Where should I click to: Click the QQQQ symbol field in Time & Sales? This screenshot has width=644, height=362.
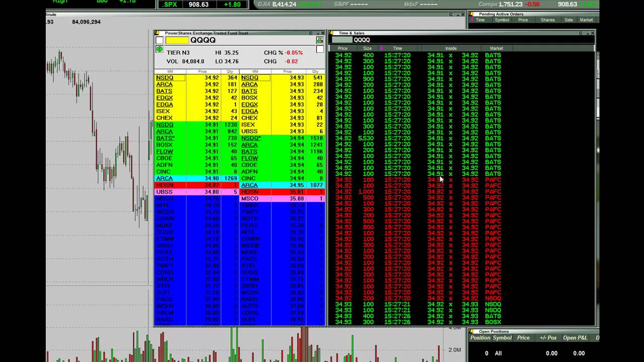pyautogui.click(x=362, y=40)
